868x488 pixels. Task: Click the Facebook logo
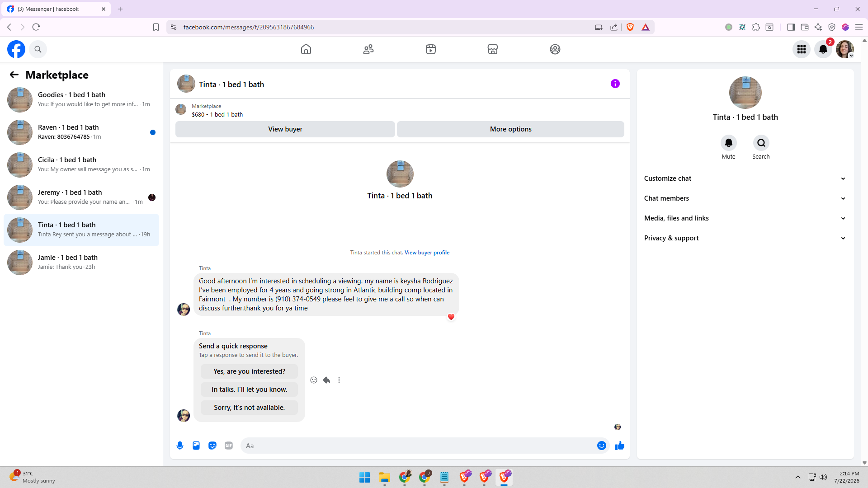pyautogui.click(x=16, y=49)
